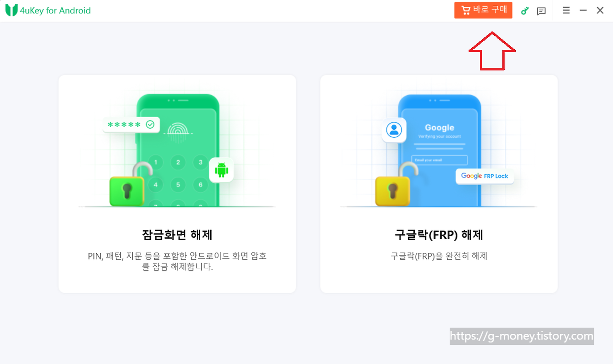Click the shopping cart icon in buy button
Image resolution: width=613 pixels, height=364 pixels.
click(x=465, y=10)
